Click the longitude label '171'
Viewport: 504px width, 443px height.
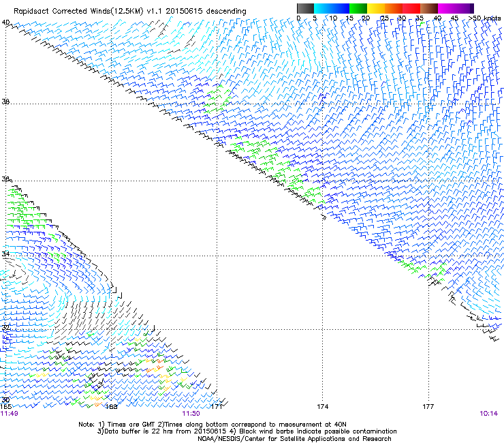point(217,407)
